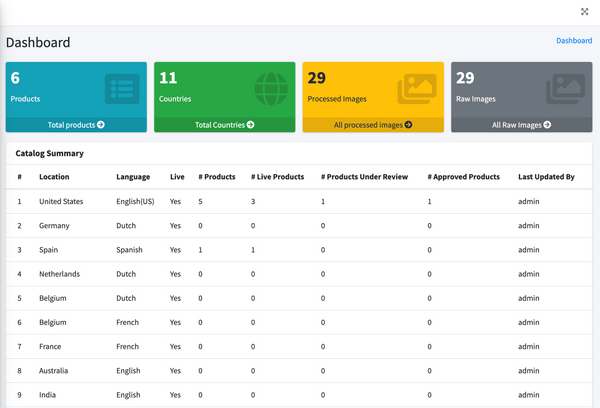Click the Raw Images picture icon
This screenshot has width=600, height=408.
[x=564, y=90]
